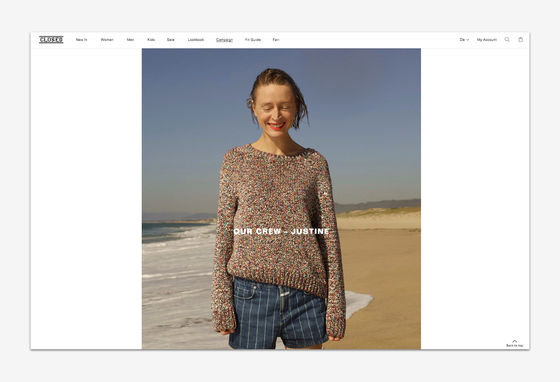Viewport: 560px width, 382px height.
Task: Open the Women menu
Action: pos(107,40)
